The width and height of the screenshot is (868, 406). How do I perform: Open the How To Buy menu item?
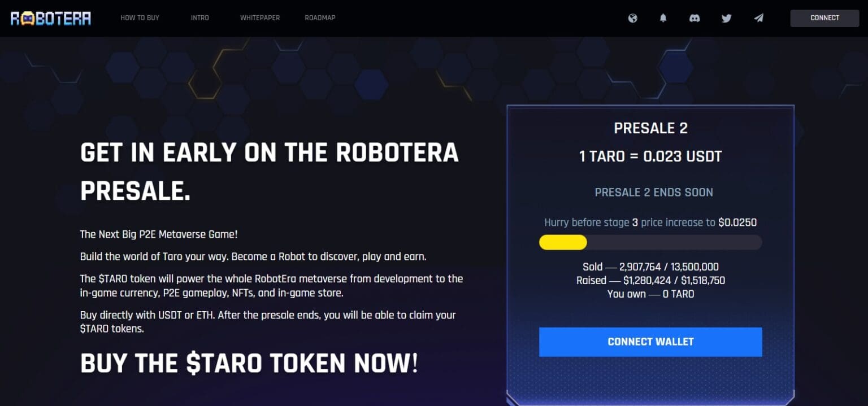[140, 18]
